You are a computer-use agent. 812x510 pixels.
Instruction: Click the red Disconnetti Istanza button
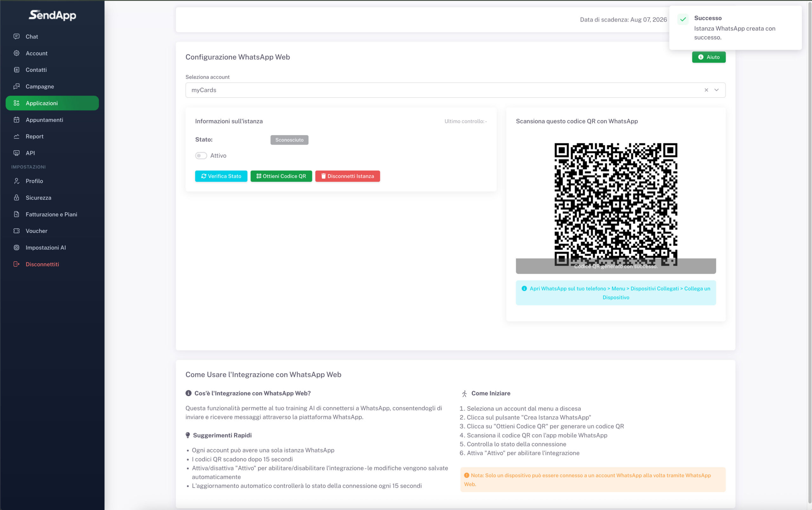point(348,176)
